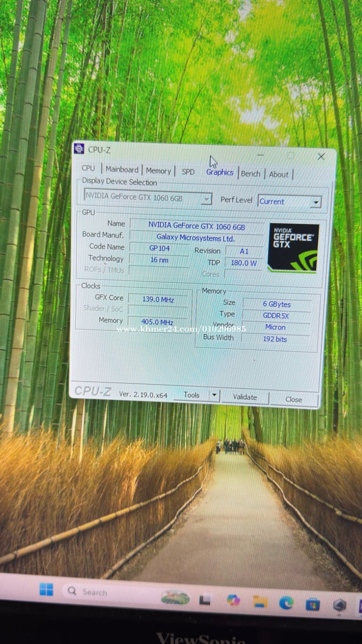The width and height of the screenshot is (362, 644).
Task: Click the Micron vendor value
Action: (275, 327)
